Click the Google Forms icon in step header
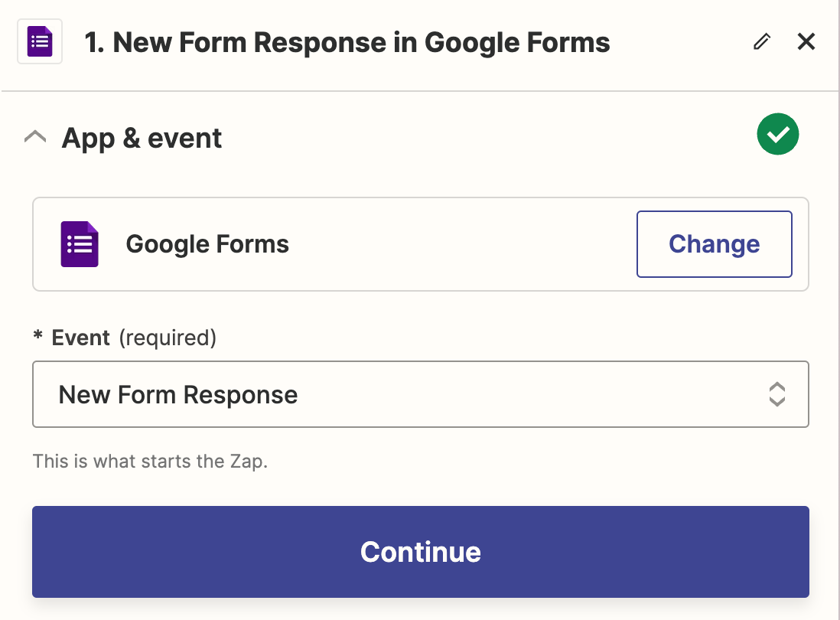The height and width of the screenshot is (620, 840). pos(39,42)
